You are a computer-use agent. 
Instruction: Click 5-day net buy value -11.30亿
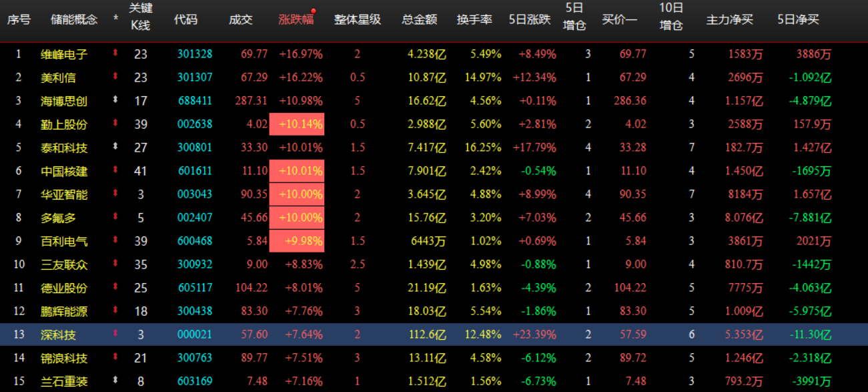(x=810, y=335)
